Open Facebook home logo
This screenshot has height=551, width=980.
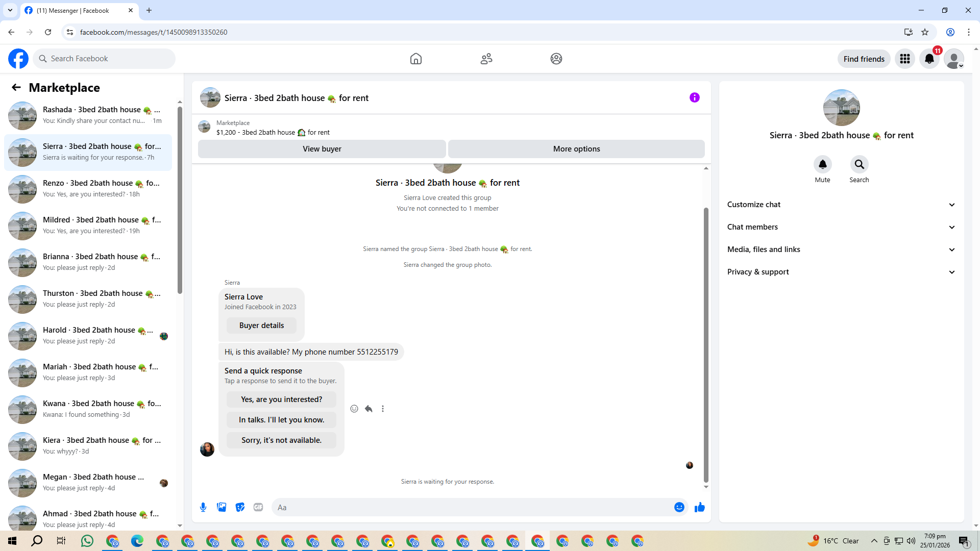pos(18,59)
